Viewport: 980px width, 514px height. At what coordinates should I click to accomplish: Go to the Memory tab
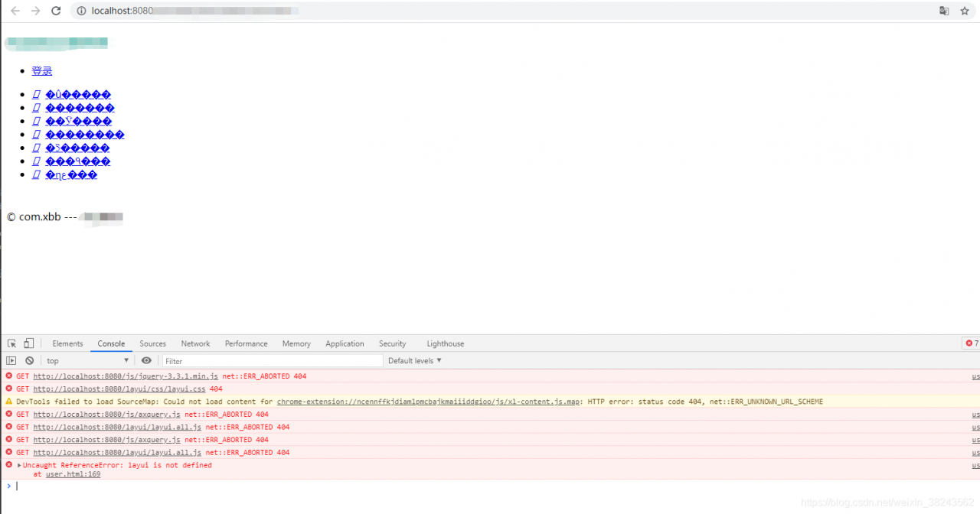[296, 343]
